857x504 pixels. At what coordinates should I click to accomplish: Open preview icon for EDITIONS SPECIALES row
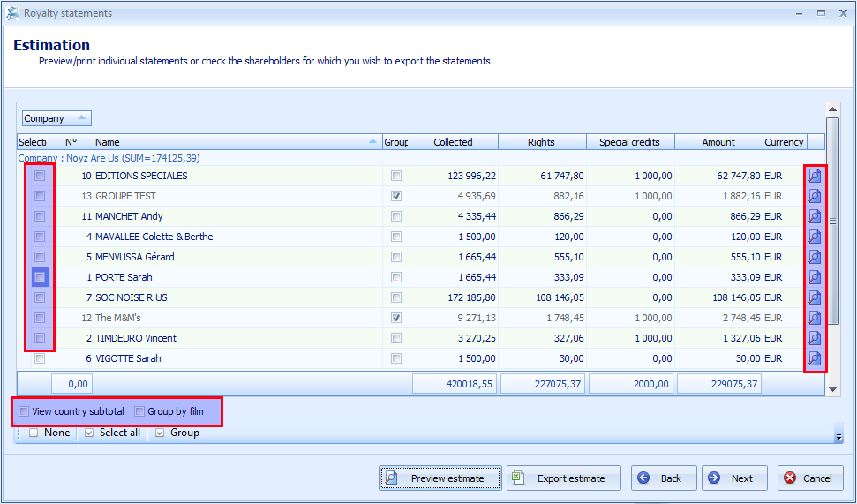pos(815,176)
